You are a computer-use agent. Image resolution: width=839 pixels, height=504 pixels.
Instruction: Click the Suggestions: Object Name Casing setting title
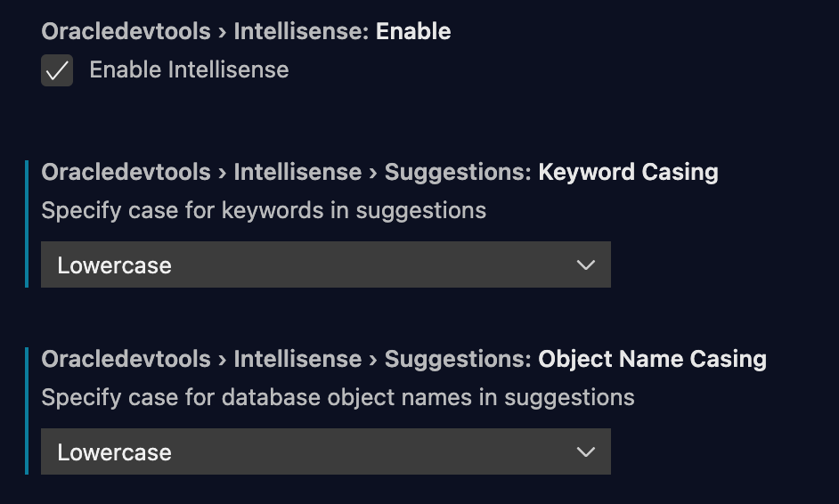click(x=404, y=359)
